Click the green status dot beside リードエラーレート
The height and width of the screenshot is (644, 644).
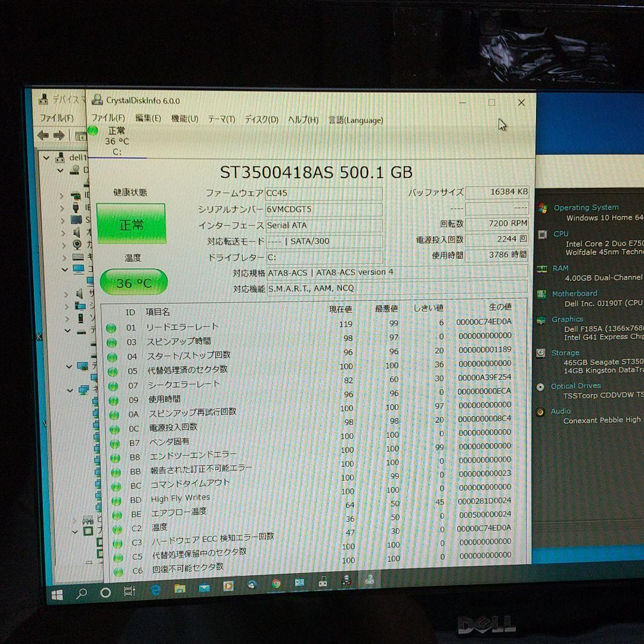click(112, 327)
